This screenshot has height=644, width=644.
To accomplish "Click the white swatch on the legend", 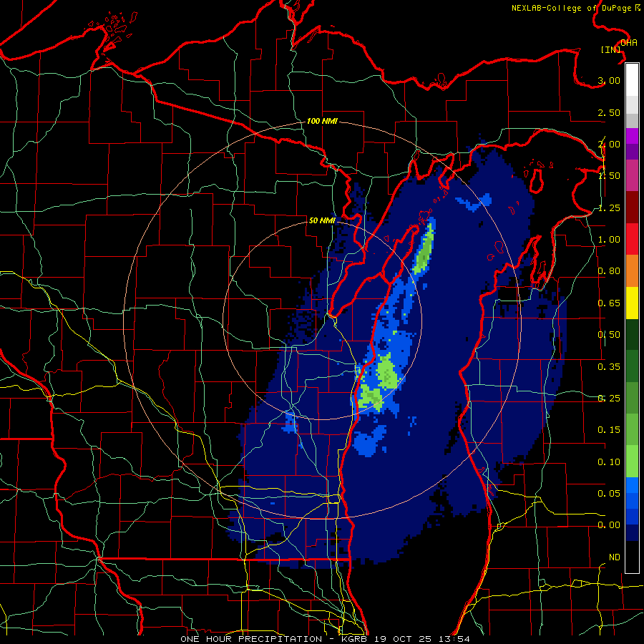I will [x=632, y=79].
